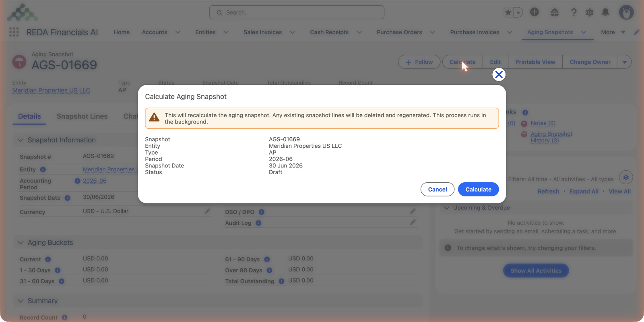Show info tooltip for Over 90 Days
Image resolution: width=644 pixels, height=322 pixels.
(x=269, y=270)
